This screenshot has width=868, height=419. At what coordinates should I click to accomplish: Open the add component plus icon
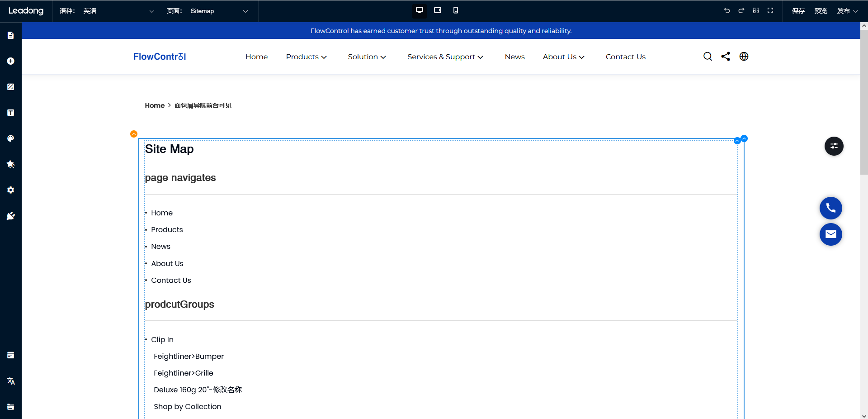coord(11,61)
